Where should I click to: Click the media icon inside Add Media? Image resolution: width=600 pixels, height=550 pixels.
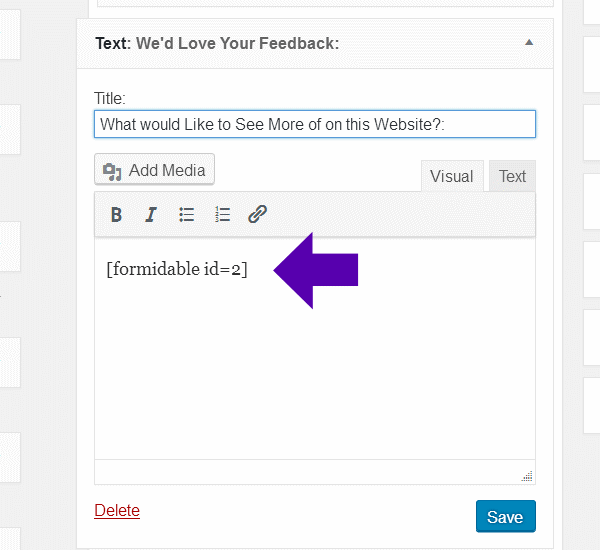[x=113, y=170]
